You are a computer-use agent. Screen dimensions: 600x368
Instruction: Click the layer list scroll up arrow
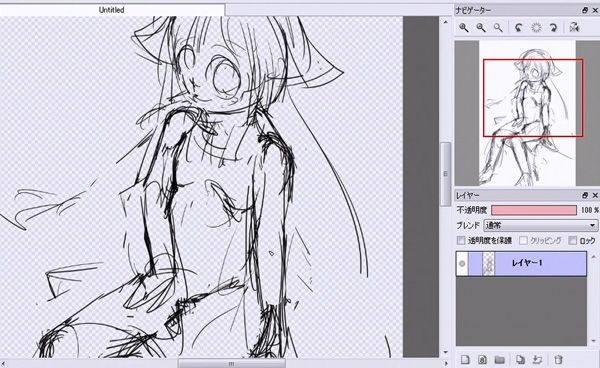pos(593,257)
